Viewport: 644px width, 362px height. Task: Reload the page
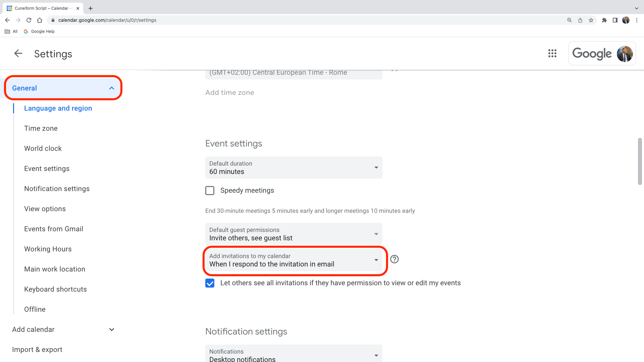(29, 20)
